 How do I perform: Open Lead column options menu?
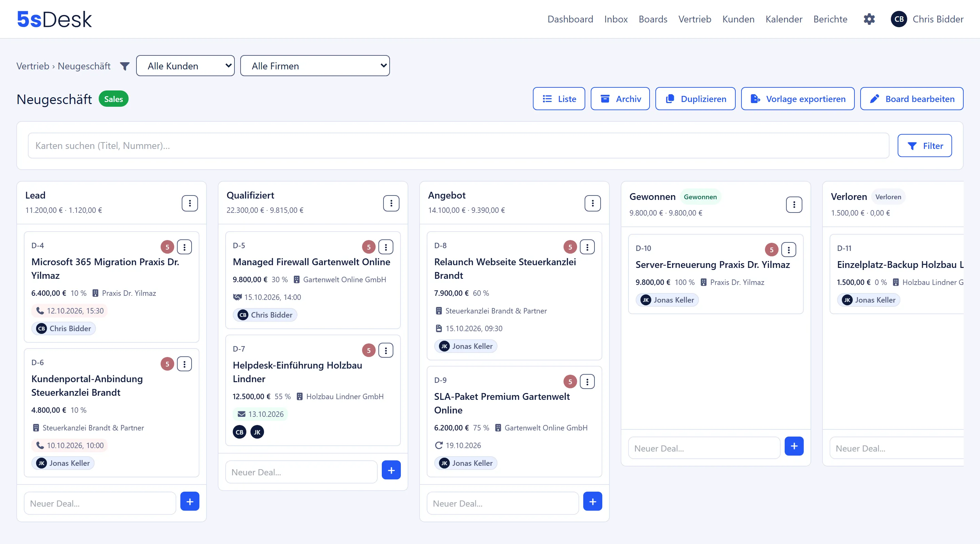pyautogui.click(x=190, y=203)
